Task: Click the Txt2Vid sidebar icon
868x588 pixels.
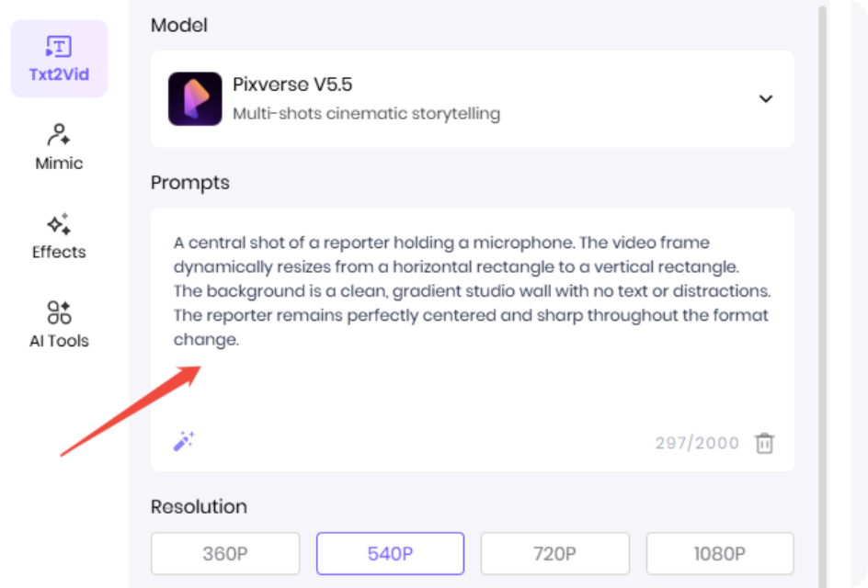Action: coord(59,47)
